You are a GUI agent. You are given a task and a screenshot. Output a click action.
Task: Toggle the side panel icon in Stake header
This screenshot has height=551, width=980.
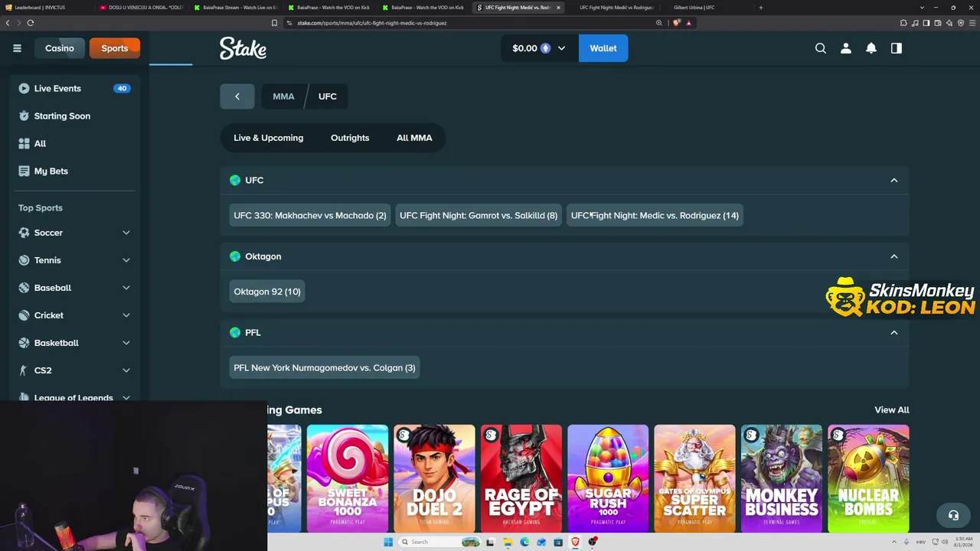[897, 48]
